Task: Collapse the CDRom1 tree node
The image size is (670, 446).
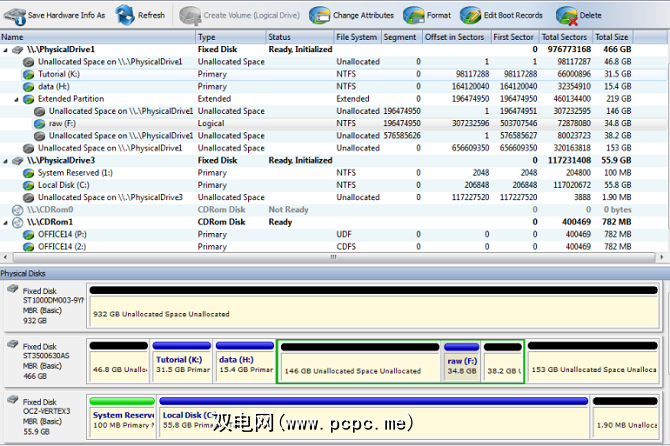Action: tap(6, 222)
